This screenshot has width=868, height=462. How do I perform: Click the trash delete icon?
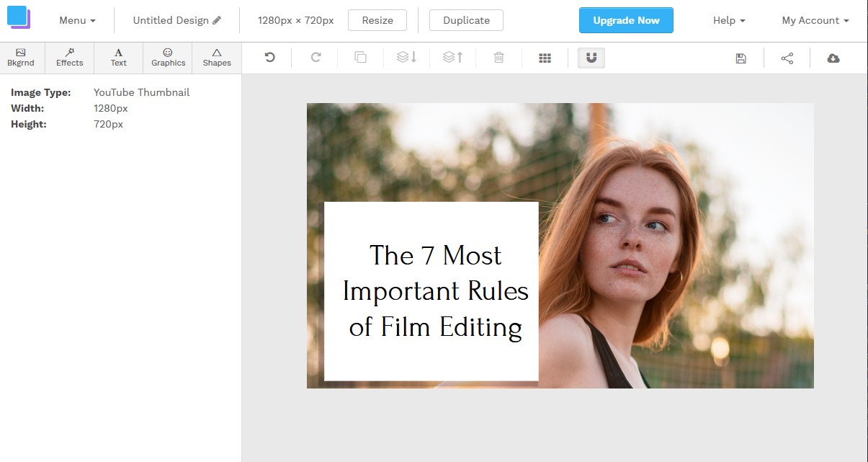point(498,58)
